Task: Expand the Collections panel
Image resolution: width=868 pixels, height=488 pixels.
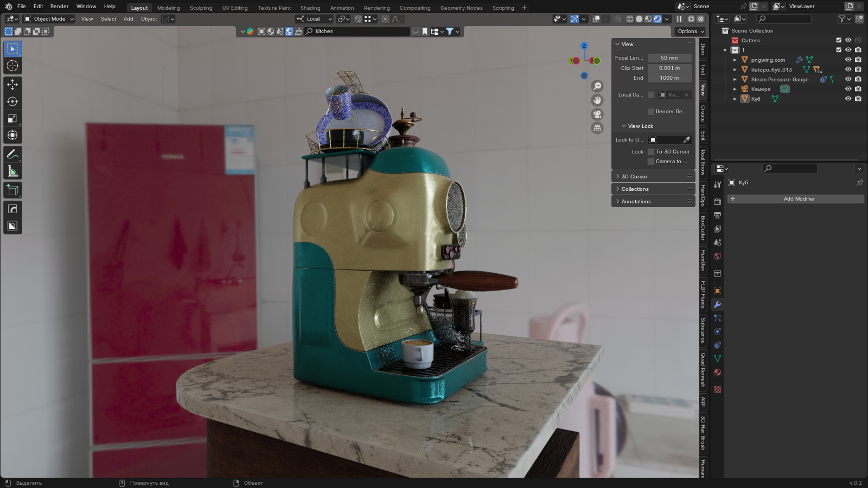Action: [x=635, y=189]
